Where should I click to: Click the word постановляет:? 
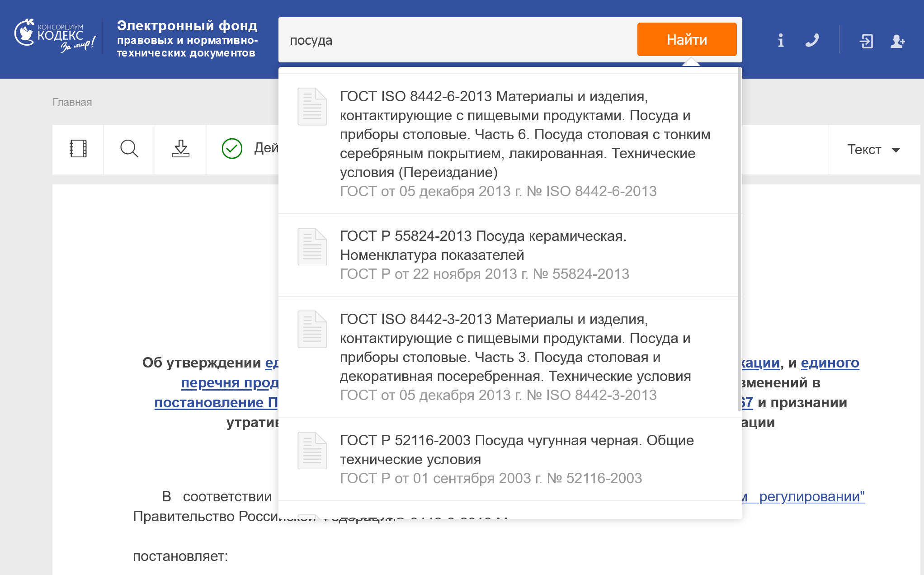pos(180,556)
